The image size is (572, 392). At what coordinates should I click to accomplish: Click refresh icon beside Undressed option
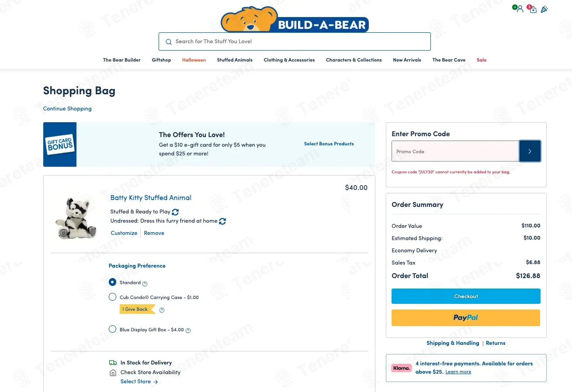click(222, 221)
